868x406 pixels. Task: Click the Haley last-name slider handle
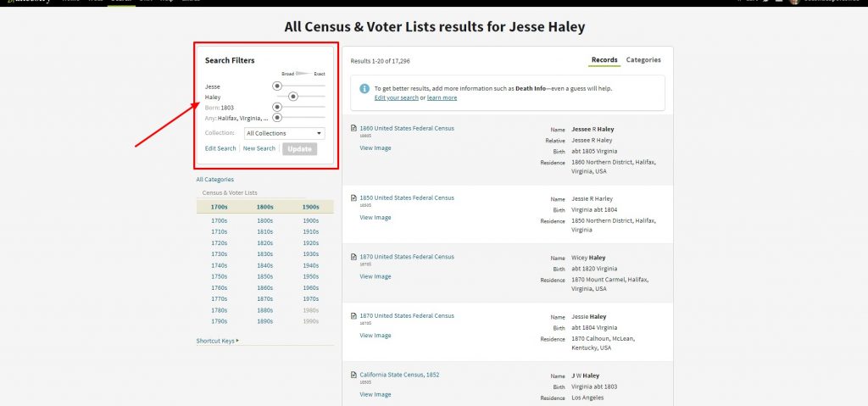(x=293, y=97)
